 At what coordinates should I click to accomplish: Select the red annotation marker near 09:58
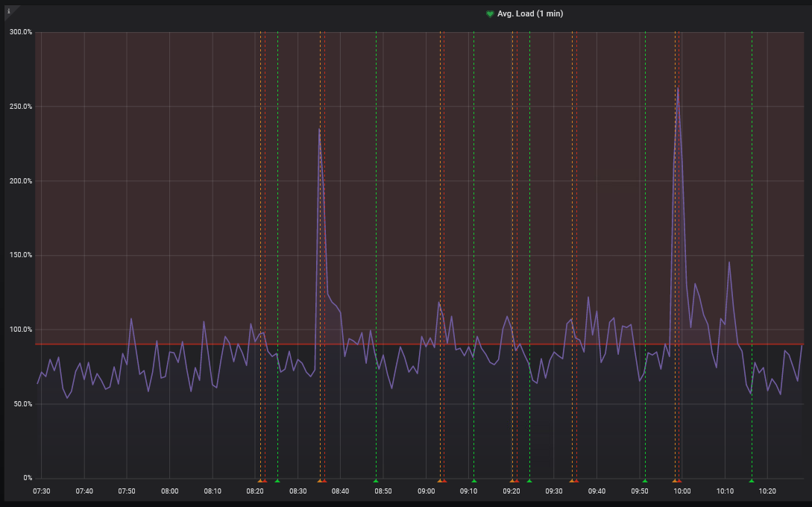click(677, 482)
